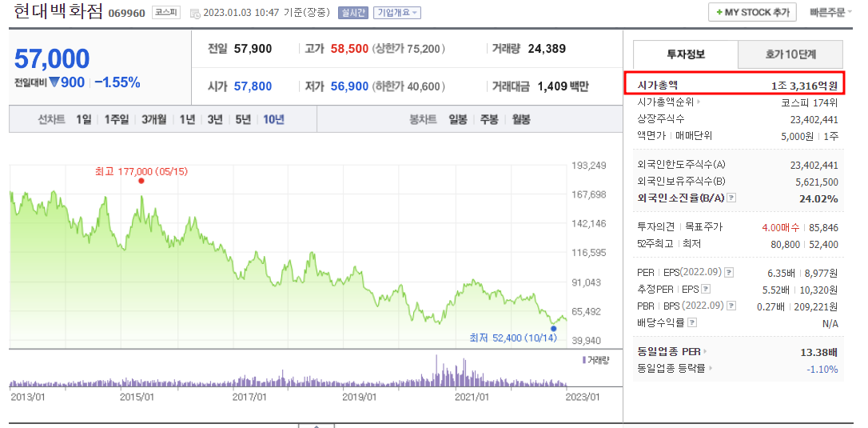Click the stock code 069960

[127, 14]
